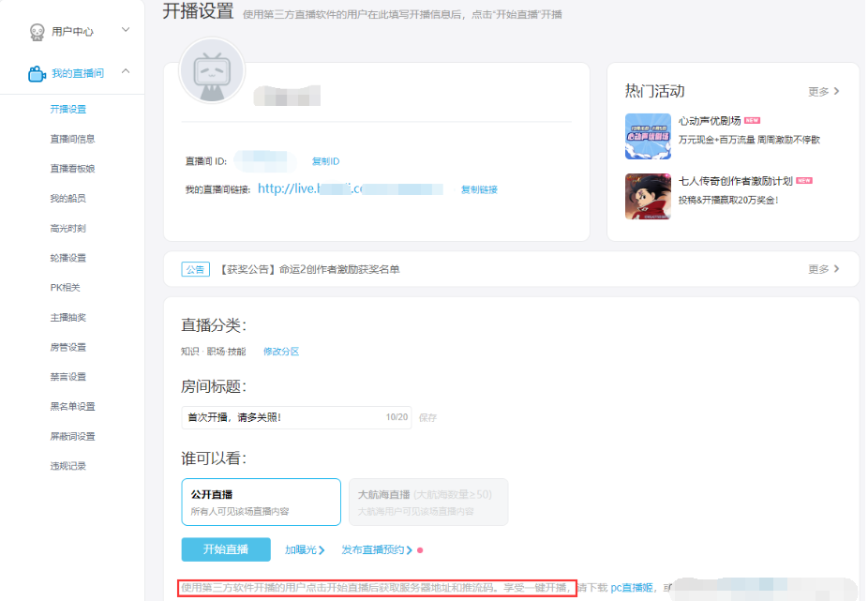Click 心动声优剧场 activity title
The image size is (868, 601).
(x=710, y=121)
